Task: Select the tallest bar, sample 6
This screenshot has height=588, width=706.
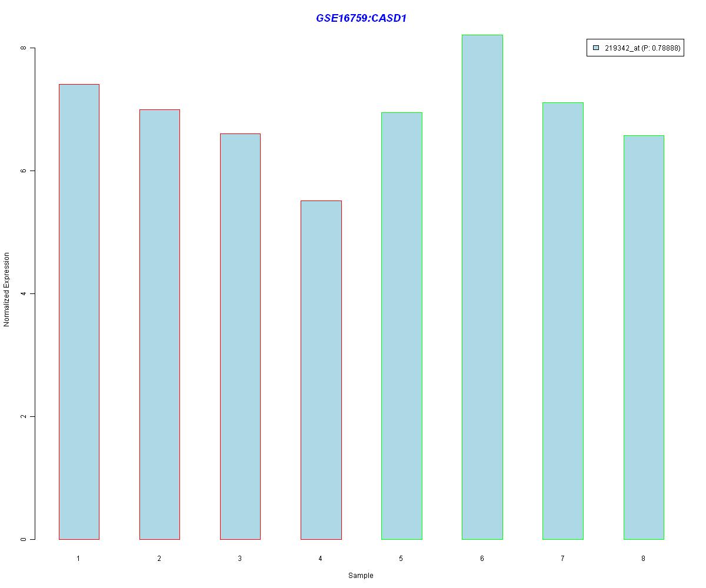Action: tap(482, 287)
